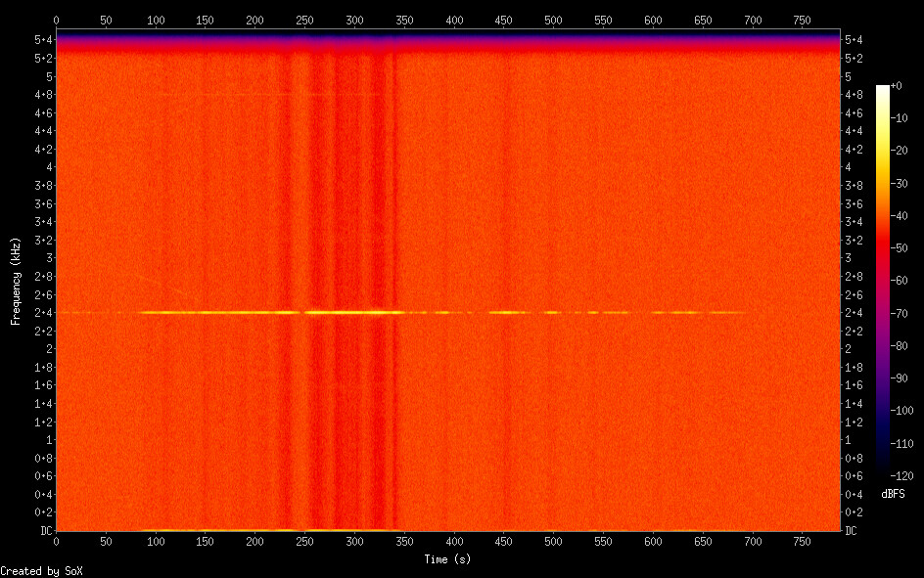The image size is (924, 578).
Task: Click the "dBFS" label below the color scale
Action: point(893,494)
